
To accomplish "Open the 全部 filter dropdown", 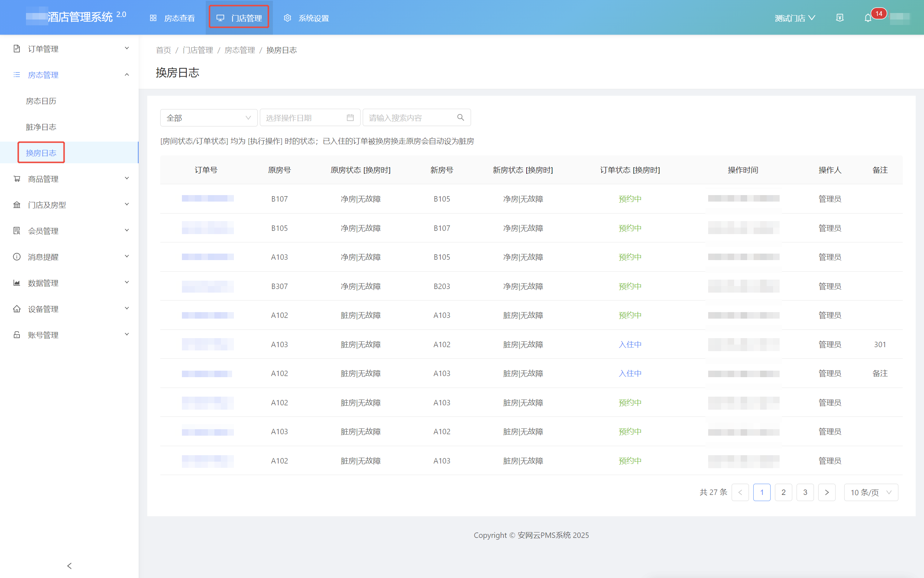I will click(x=209, y=118).
